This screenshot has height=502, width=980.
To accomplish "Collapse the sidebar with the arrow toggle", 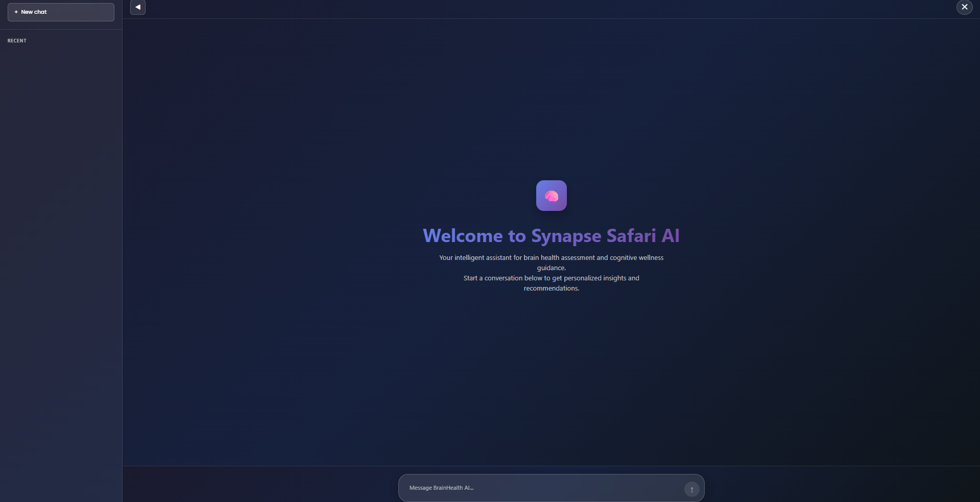I will tap(138, 7).
